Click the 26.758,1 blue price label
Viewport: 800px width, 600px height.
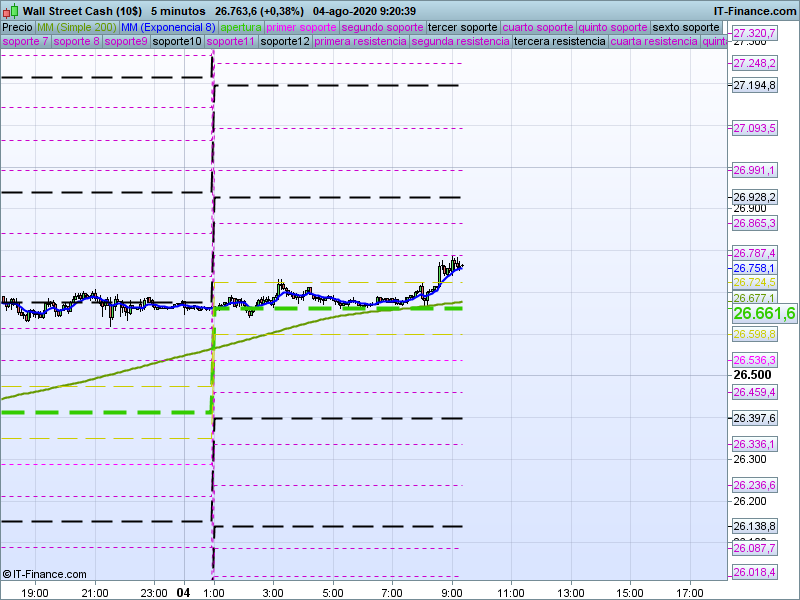754,268
